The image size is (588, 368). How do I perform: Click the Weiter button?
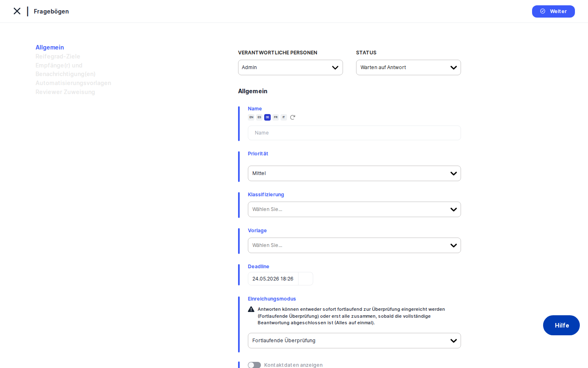coord(553,11)
